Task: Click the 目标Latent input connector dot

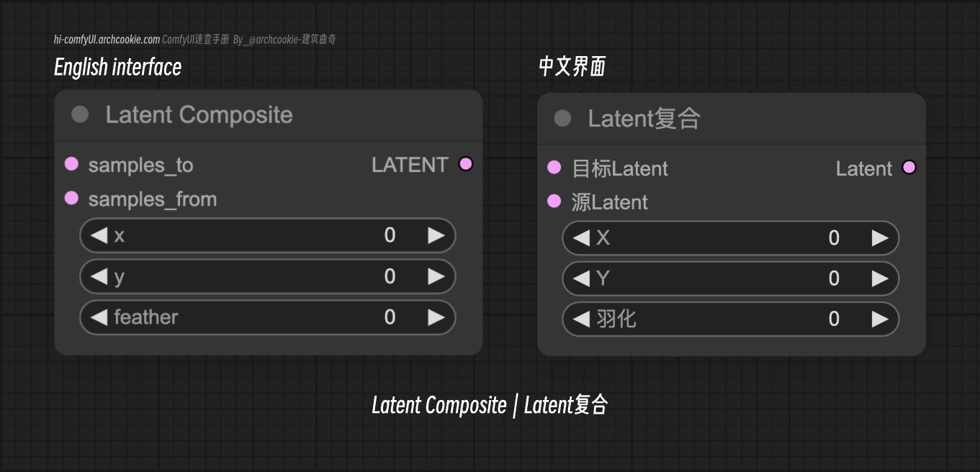Action: click(554, 168)
